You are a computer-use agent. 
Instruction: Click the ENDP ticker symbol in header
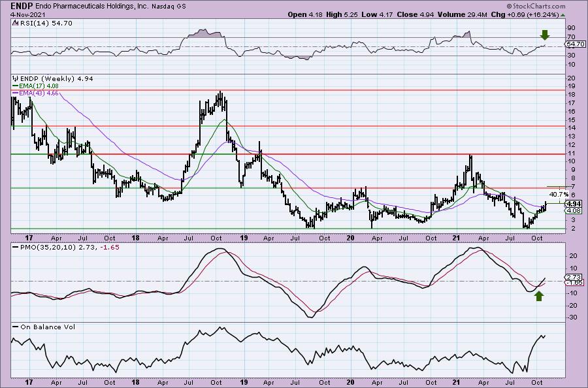coord(22,6)
